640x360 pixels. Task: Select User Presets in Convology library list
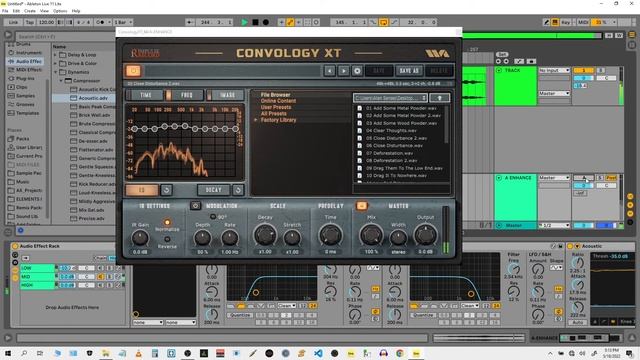(276, 107)
